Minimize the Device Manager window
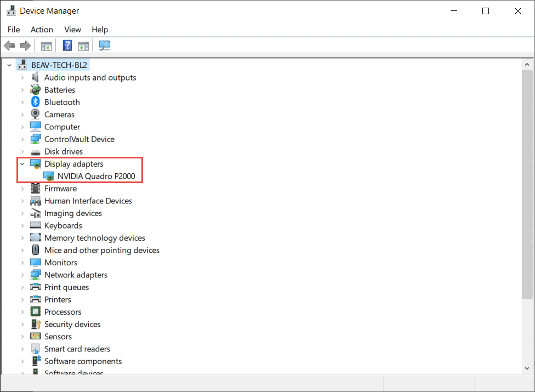 click(x=454, y=11)
